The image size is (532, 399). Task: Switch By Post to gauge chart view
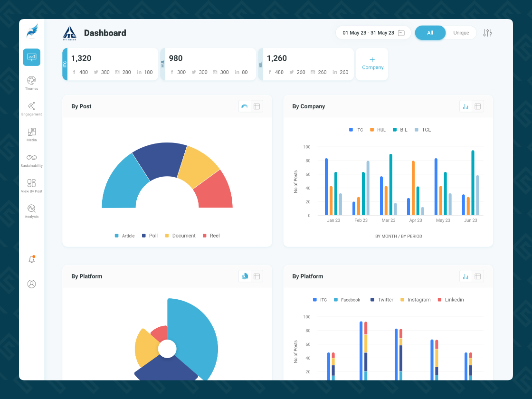(x=245, y=106)
